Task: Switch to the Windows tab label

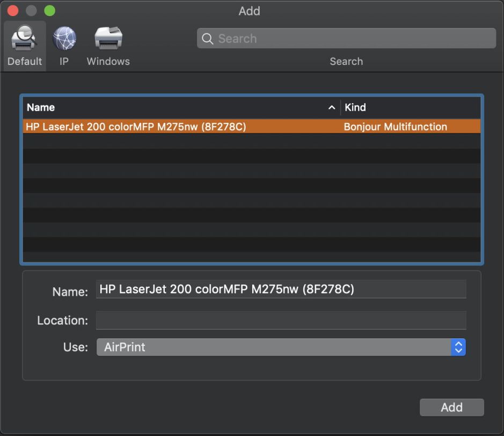Action: (x=108, y=61)
